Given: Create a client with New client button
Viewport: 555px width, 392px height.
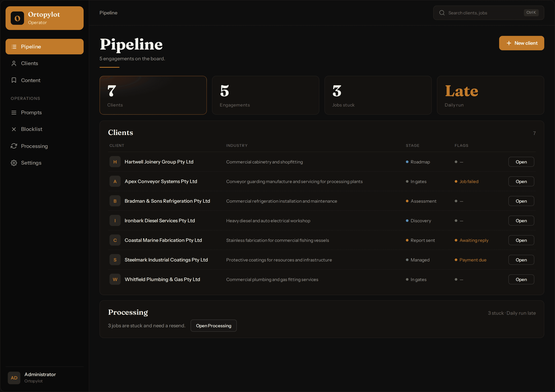Looking at the screenshot, I should point(522,43).
